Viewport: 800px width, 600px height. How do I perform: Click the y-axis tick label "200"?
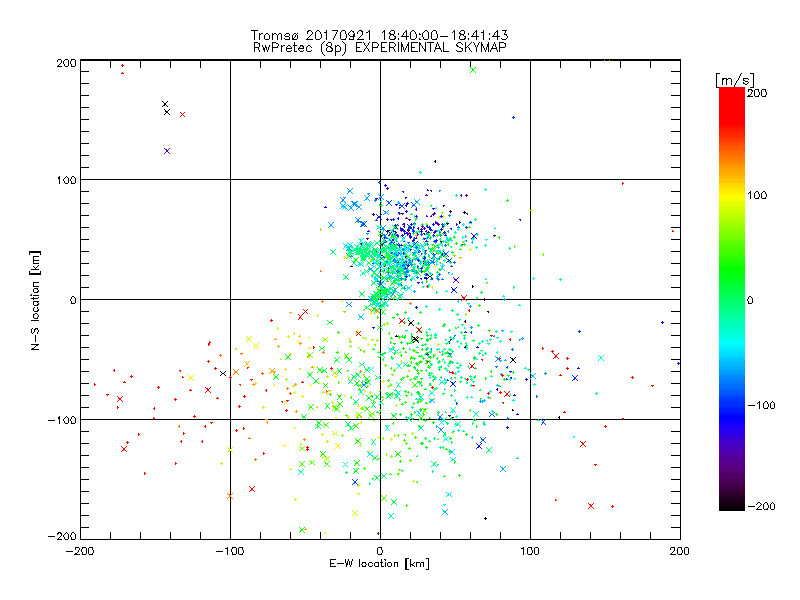tap(66, 63)
